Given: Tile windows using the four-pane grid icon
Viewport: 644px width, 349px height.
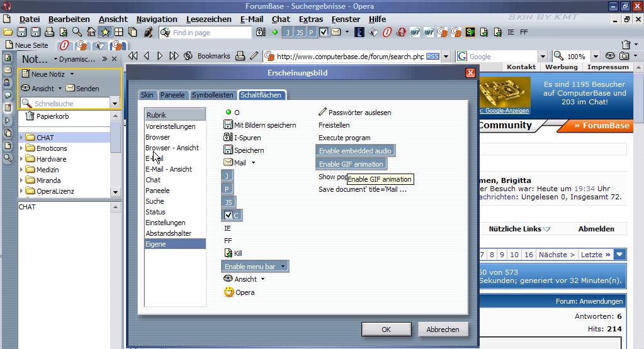Looking at the screenshot, I should click(x=119, y=32).
